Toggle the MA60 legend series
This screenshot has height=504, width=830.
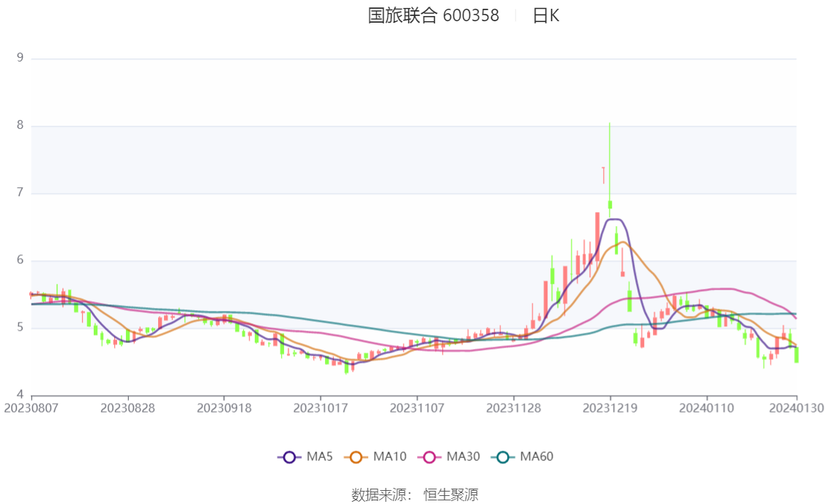[523, 457]
